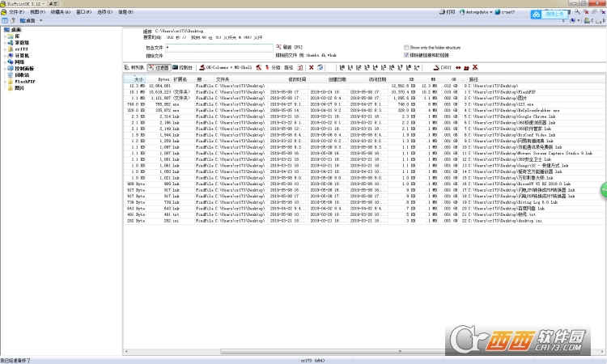Click the [303] broom cleanup icon

click(x=436, y=68)
